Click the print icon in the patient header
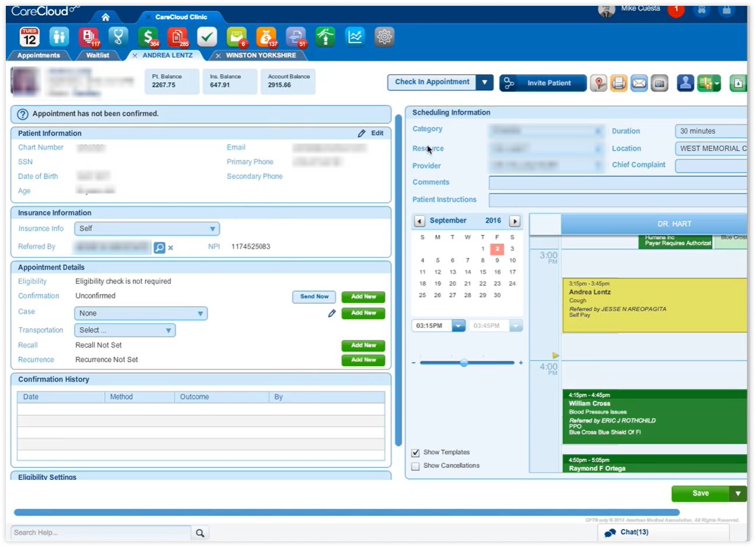756x547 pixels. (618, 83)
